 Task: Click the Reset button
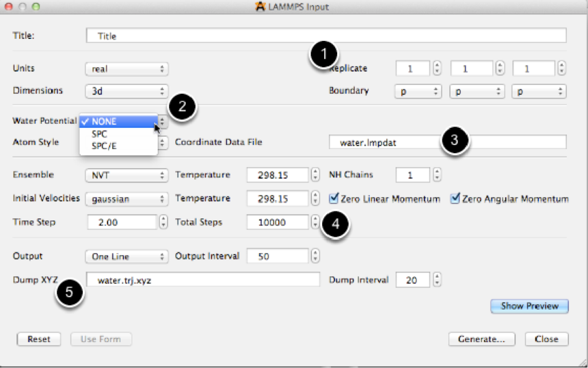pos(38,339)
